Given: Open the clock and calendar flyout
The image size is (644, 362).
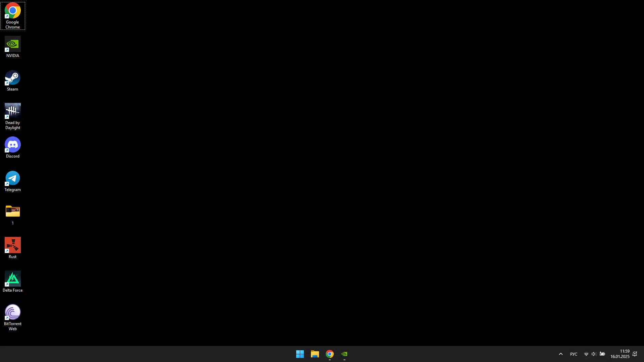Looking at the screenshot, I should pos(620,354).
